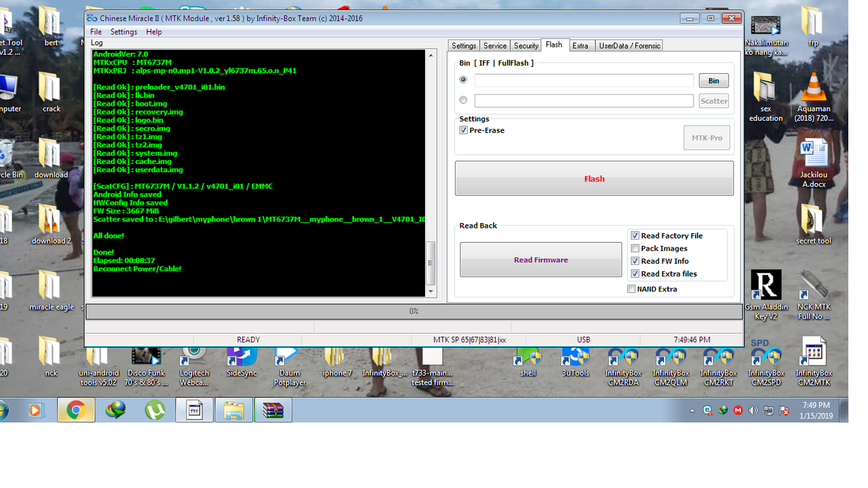Open Logitech Webcam shortcut
Image resolution: width=868 pixels, height=488 pixels.
coord(194,366)
